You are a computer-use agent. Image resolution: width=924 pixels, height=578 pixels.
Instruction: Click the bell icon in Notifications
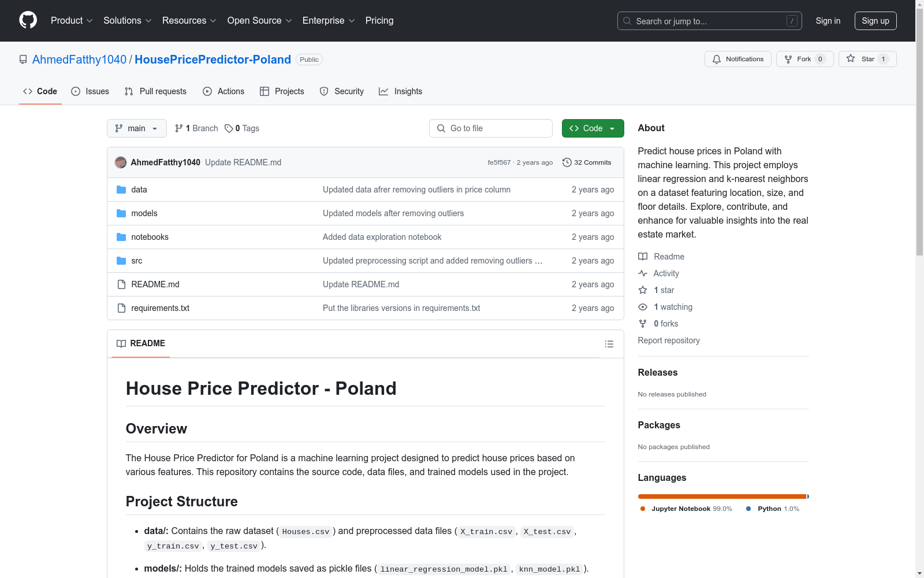click(717, 59)
